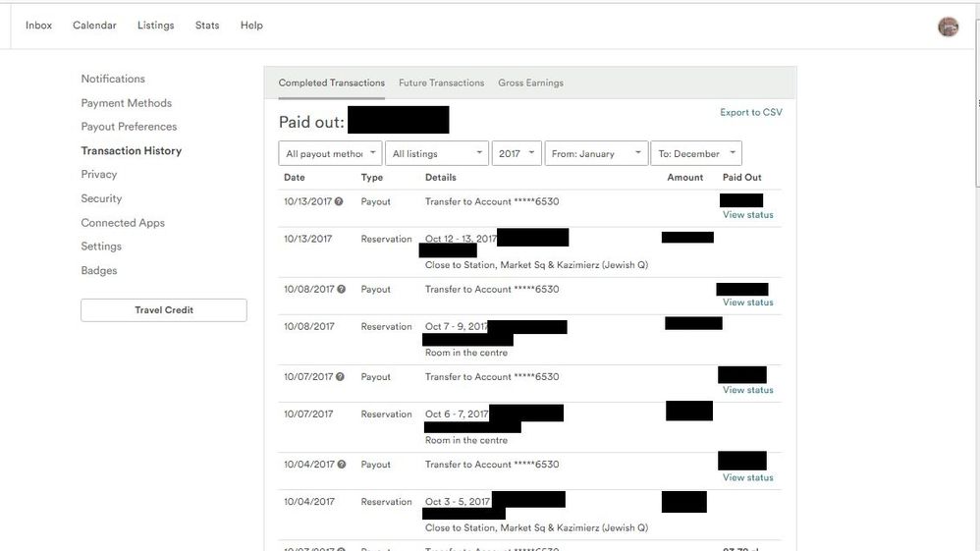The height and width of the screenshot is (551, 980).
Task: Open the Inbox menu item
Action: (38, 26)
